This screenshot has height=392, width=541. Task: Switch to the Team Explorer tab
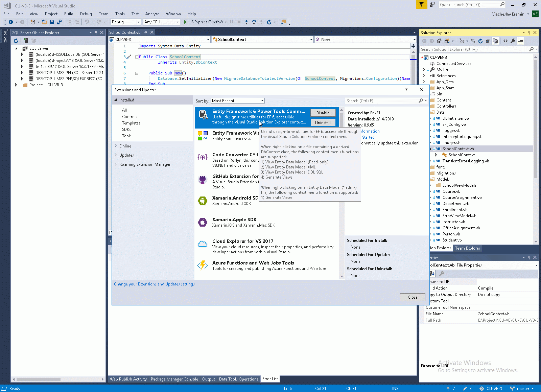coord(468,248)
